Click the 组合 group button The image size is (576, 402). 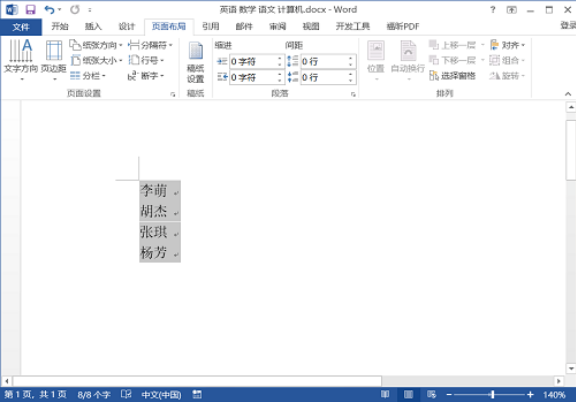[x=508, y=60]
